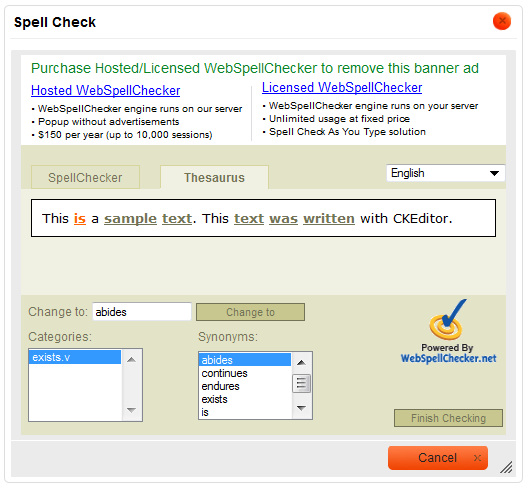528x489 pixels.
Task: Click the WebSpellChecker.net checkmark logo
Action: [448, 320]
